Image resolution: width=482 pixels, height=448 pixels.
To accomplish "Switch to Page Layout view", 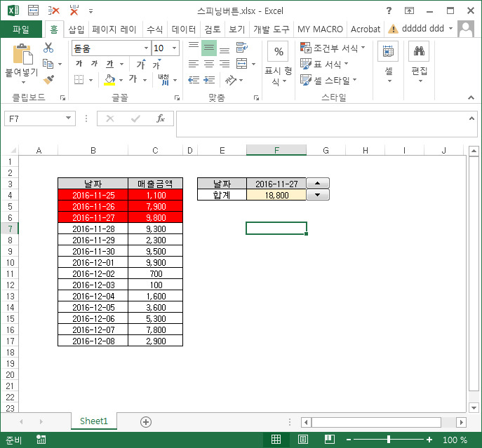I will point(303,440).
